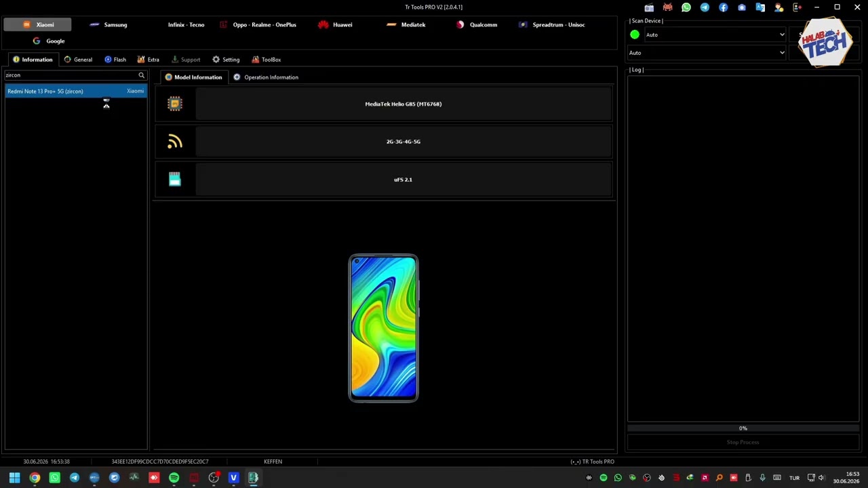Expand the second Auto dropdown
868x488 pixels.
[x=707, y=53]
